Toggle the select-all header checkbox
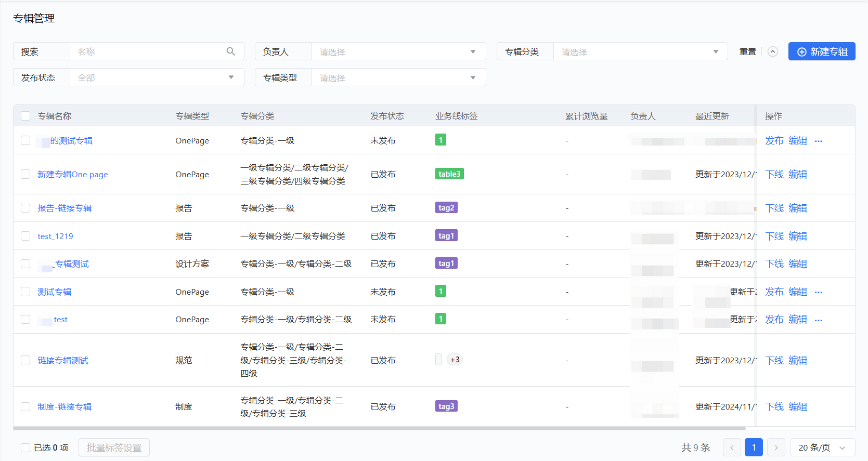 tap(25, 116)
